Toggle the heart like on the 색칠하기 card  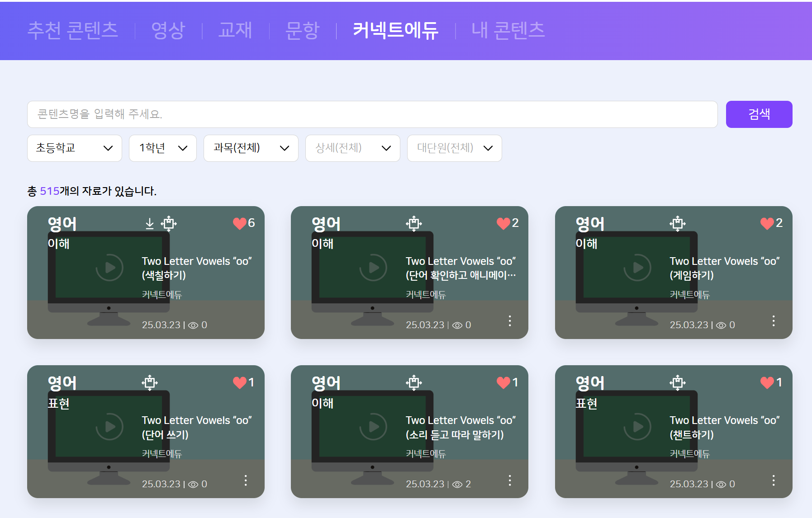[x=239, y=223]
